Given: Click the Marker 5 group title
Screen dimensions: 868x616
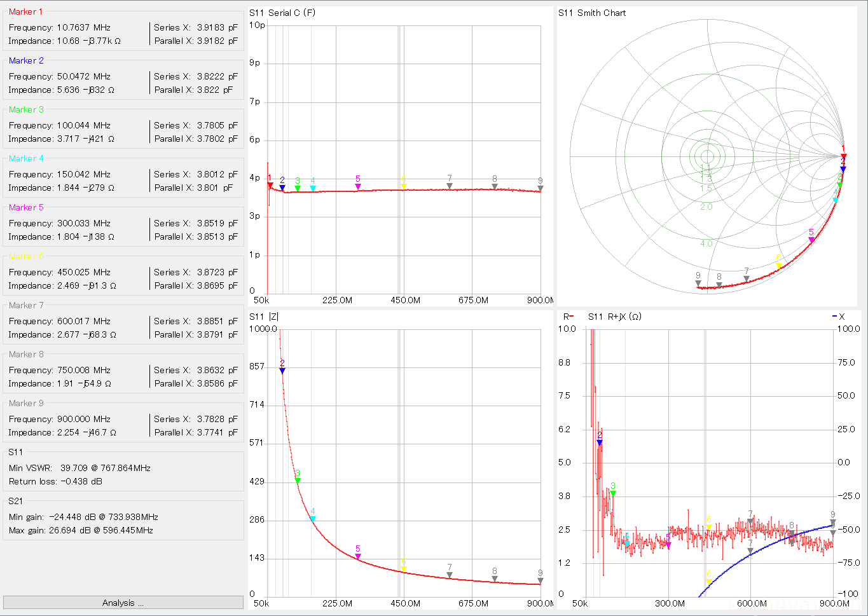Looking at the screenshot, I should [26, 207].
